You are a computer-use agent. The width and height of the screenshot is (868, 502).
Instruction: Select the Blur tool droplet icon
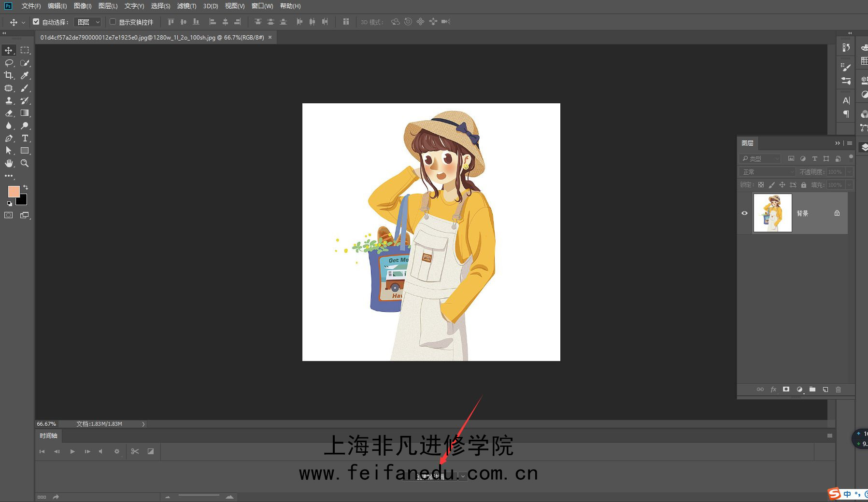[x=9, y=125]
